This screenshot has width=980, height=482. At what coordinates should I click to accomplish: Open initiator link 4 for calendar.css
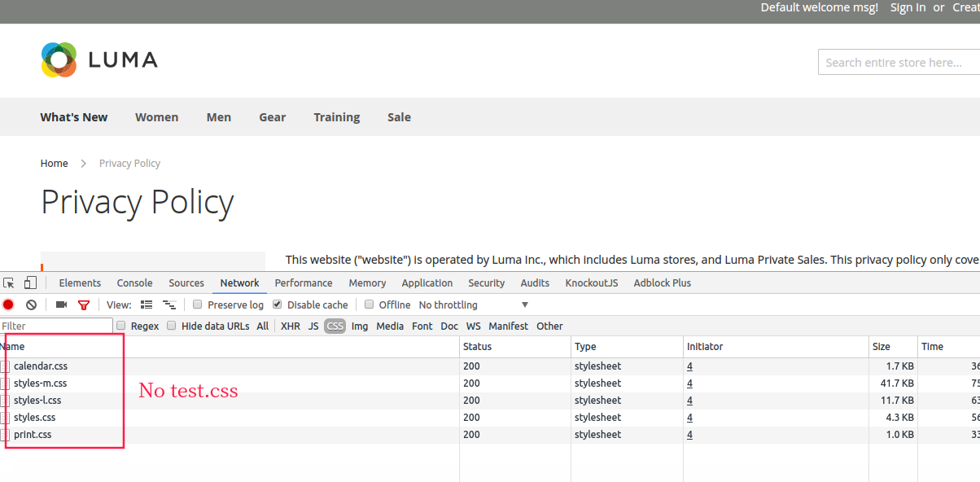click(689, 366)
